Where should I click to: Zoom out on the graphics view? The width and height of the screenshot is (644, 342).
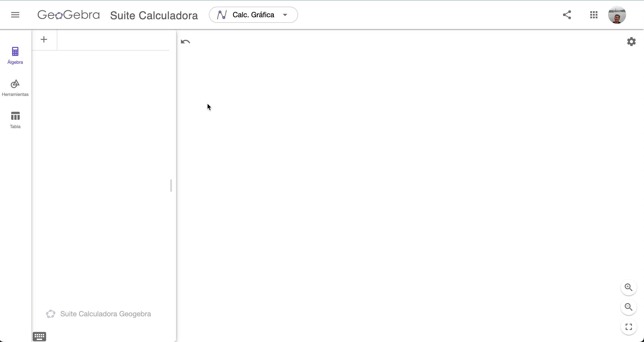point(629,307)
